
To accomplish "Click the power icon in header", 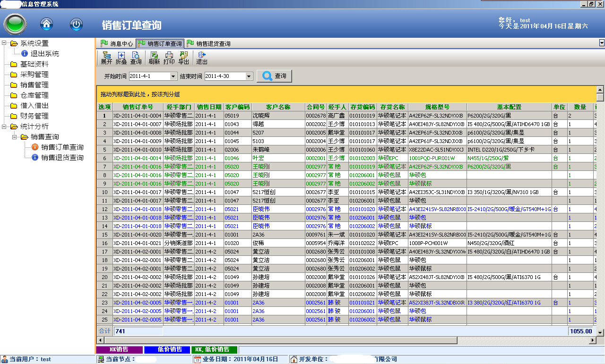I will (x=76, y=24).
